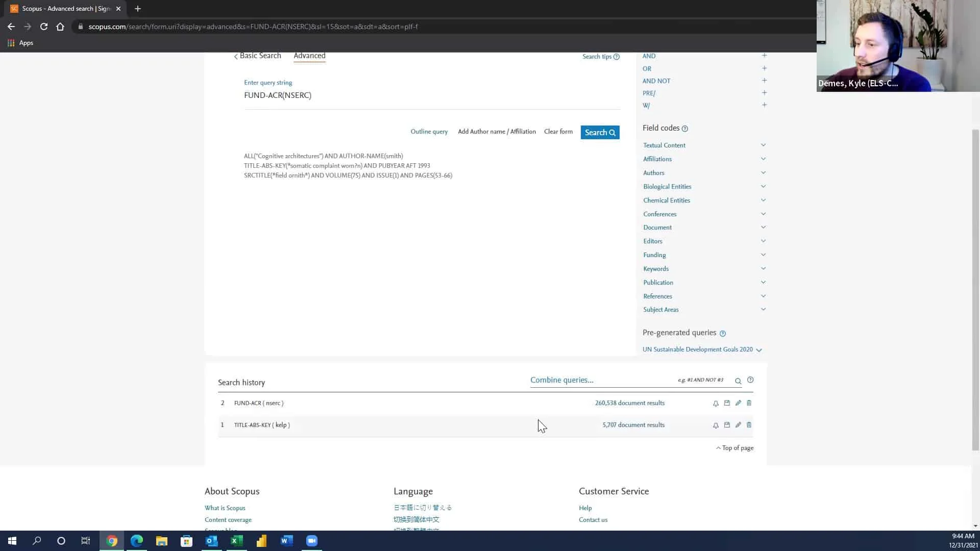The height and width of the screenshot is (551, 980).
Task: Click the edit icon for search 2
Action: [x=738, y=403]
